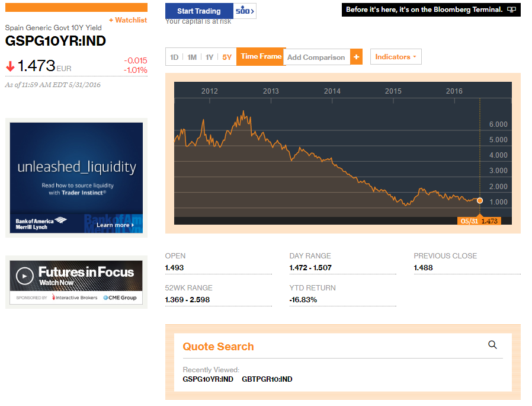Click the Bloomberg Terminal banner
The height and width of the screenshot is (406, 532).
pos(431,9)
